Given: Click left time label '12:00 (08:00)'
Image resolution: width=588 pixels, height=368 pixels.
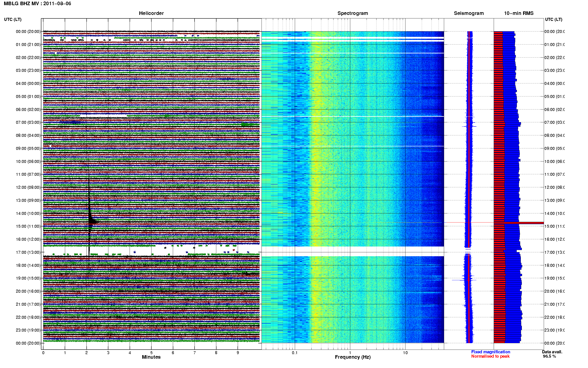Looking at the screenshot, I should coord(28,187).
